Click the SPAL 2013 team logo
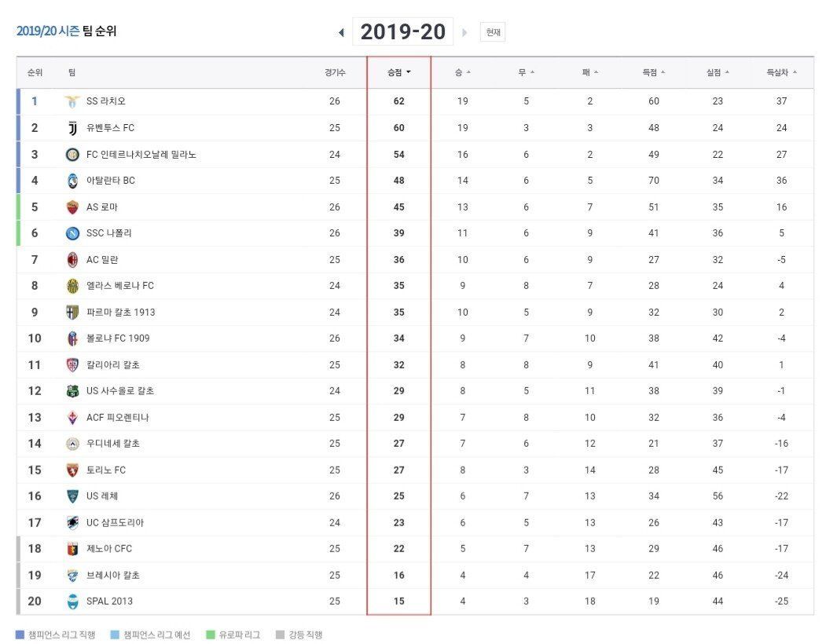This screenshot has height=644, width=822. tap(72, 602)
